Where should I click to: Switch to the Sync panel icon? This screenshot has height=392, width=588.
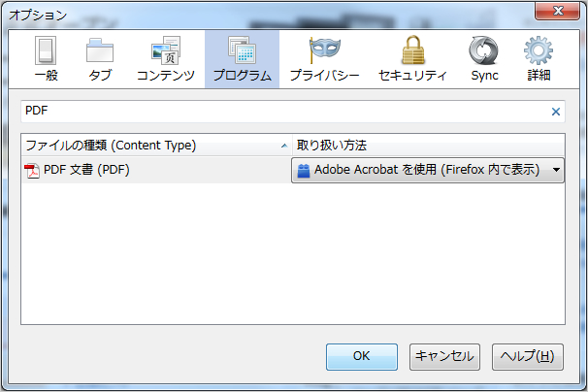[484, 50]
